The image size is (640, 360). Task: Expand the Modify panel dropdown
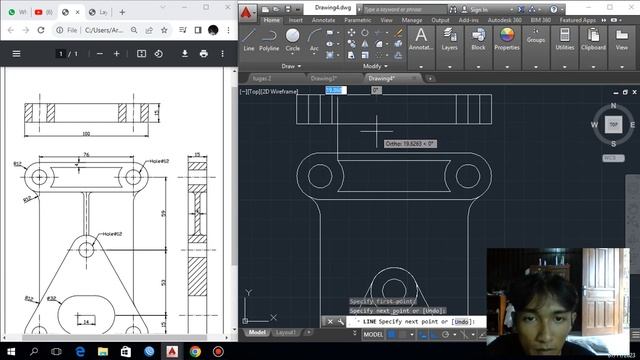375,66
